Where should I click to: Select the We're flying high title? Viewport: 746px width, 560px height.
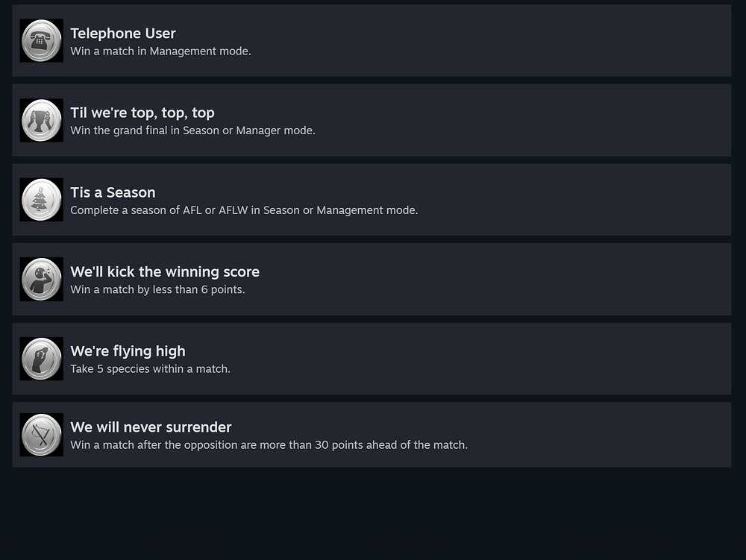(128, 351)
